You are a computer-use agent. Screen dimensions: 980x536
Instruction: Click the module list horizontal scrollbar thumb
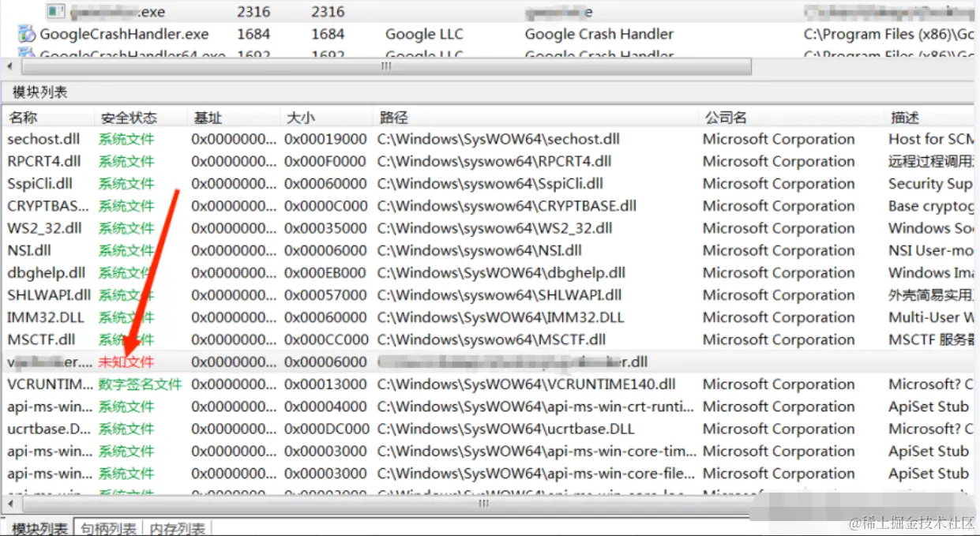(x=483, y=503)
